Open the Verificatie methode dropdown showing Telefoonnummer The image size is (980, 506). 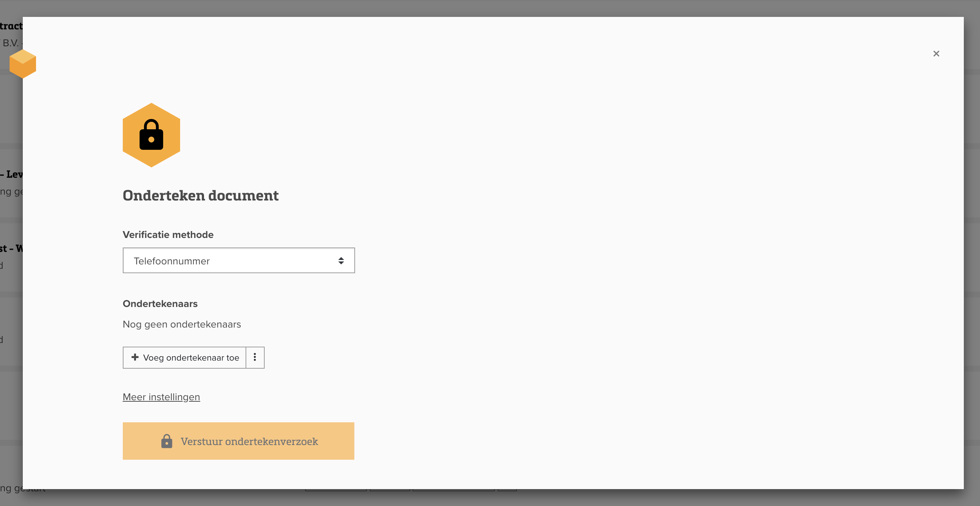coord(239,260)
